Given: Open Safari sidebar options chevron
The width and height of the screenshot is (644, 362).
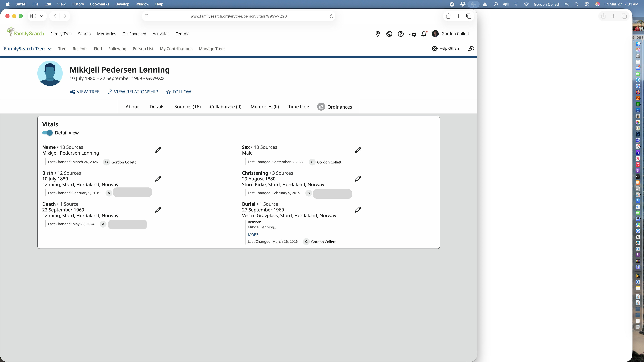Looking at the screenshot, I should pos(42,16).
